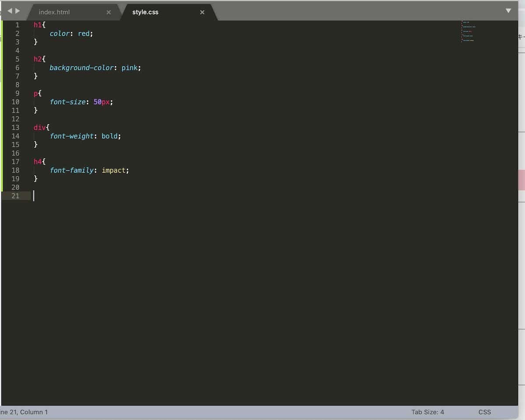
Task: Select the style.css tab
Action: pos(145,12)
